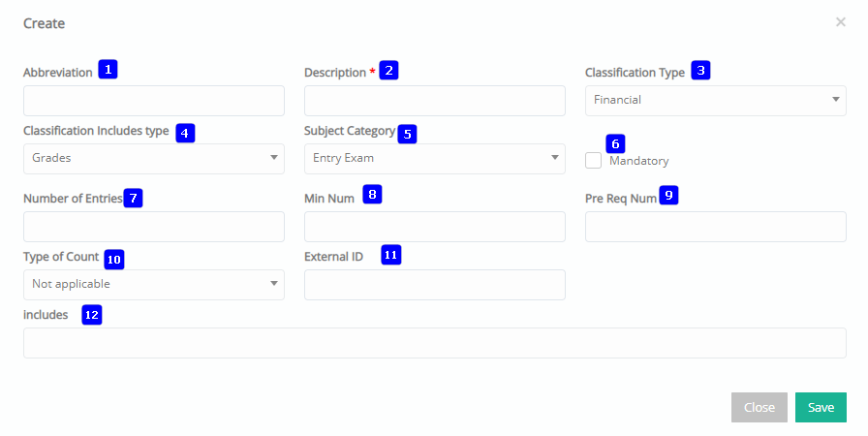Expand the Type of Count dropdown

[154, 285]
